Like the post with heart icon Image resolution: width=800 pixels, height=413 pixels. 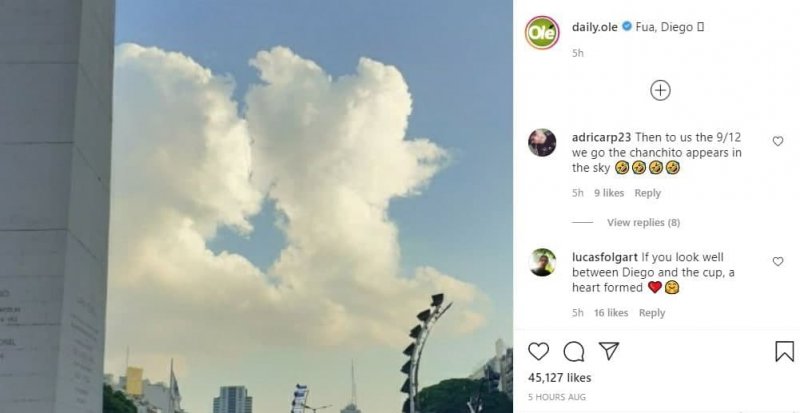[538, 351]
